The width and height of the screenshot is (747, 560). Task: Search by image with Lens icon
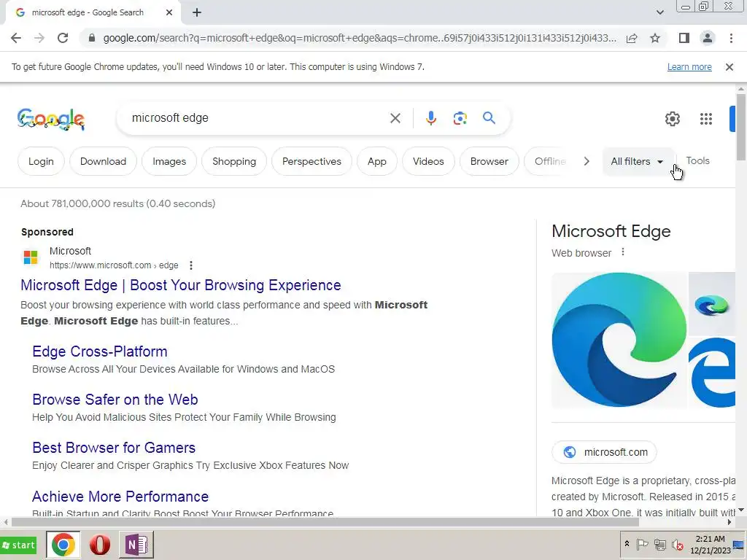coord(460,118)
